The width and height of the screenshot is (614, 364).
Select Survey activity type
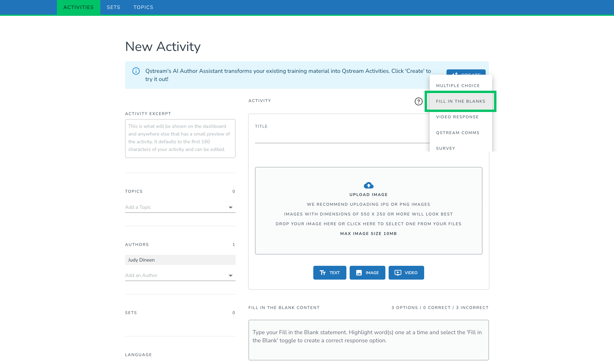pyautogui.click(x=461, y=148)
